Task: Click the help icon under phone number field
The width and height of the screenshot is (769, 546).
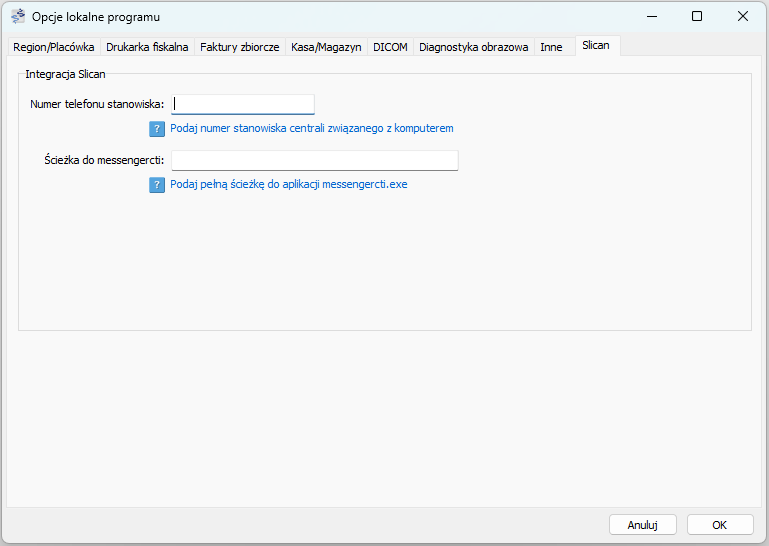Action: [157, 129]
